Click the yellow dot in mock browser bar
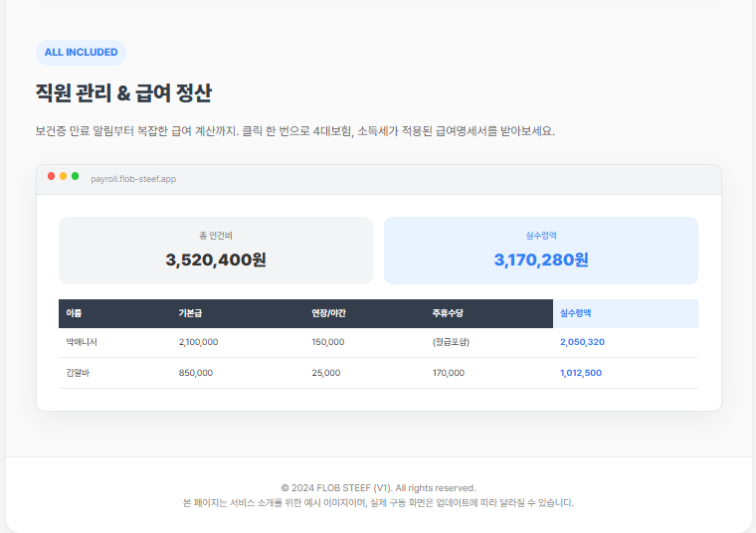Viewport: 756px width, 533px height. [x=64, y=176]
